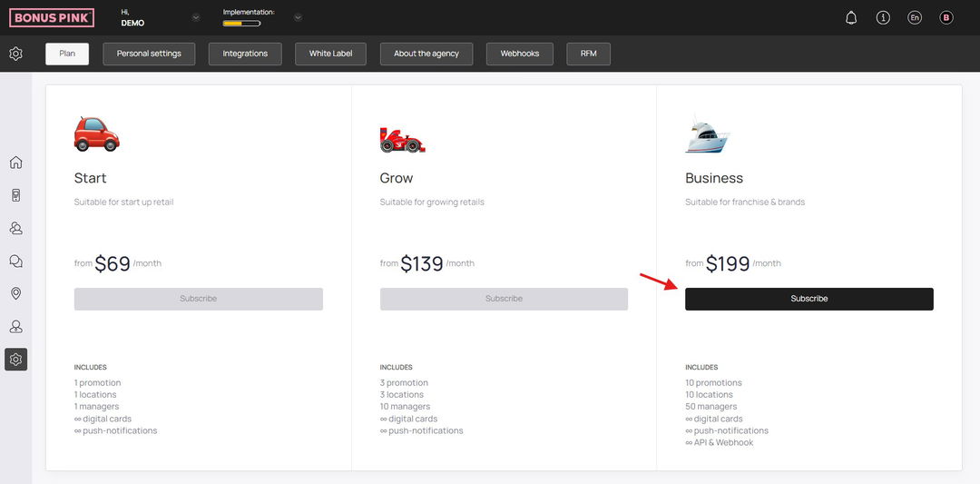Select the active settings gear in sidebar
980x484 pixels.
coord(16,360)
